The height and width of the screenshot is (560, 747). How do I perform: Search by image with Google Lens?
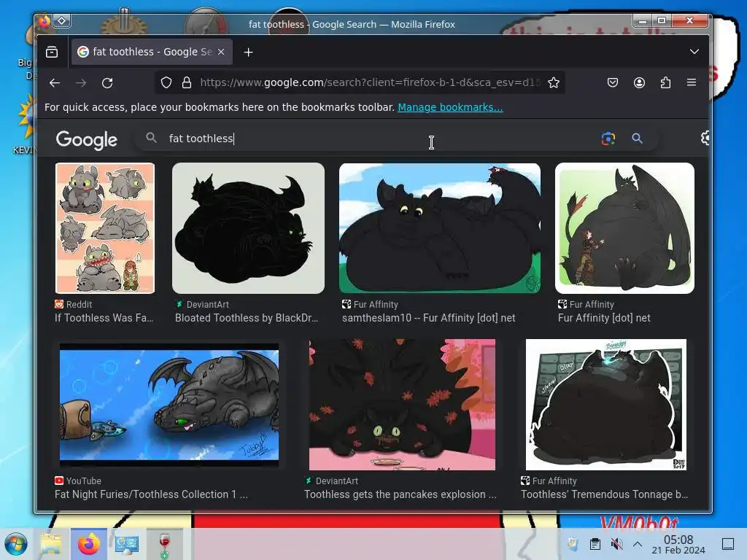608,139
